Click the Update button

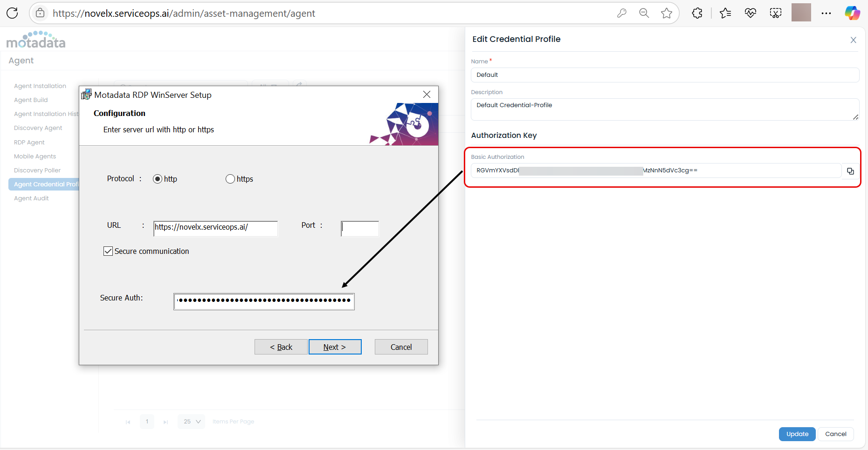coord(797,434)
